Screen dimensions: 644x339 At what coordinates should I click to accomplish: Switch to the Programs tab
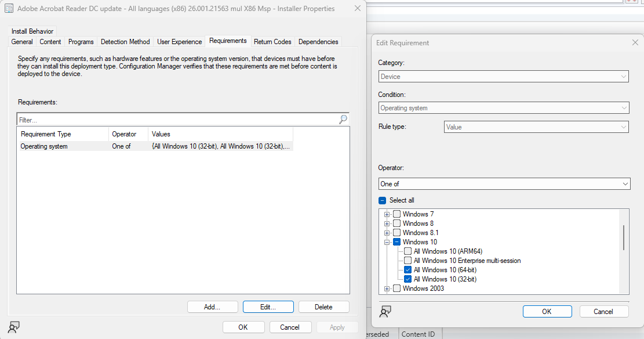pyautogui.click(x=81, y=42)
